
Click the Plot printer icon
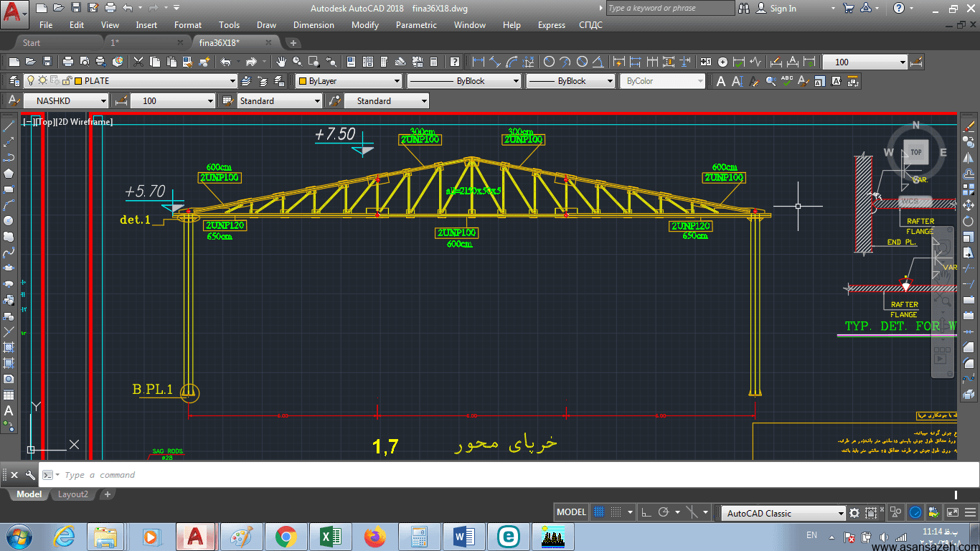(x=68, y=62)
